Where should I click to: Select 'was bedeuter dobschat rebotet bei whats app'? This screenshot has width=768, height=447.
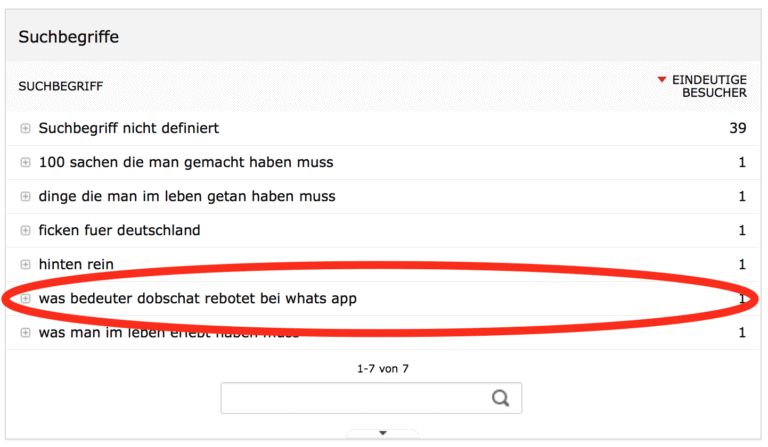pos(198,299)
